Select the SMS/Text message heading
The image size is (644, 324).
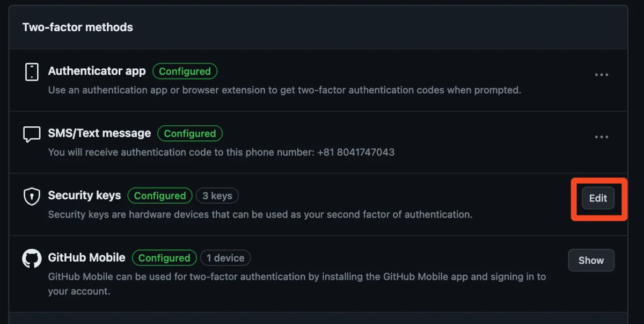[x=99, y=134]
